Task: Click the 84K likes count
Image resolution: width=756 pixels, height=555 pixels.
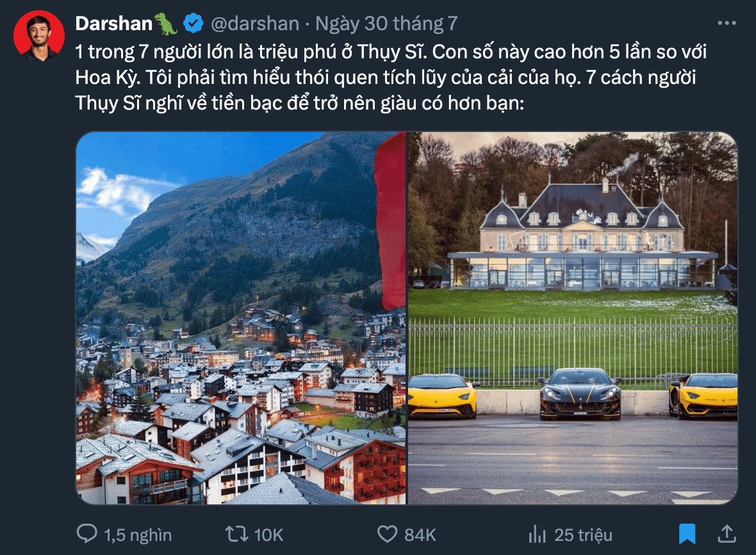Action: click(420, 534)
